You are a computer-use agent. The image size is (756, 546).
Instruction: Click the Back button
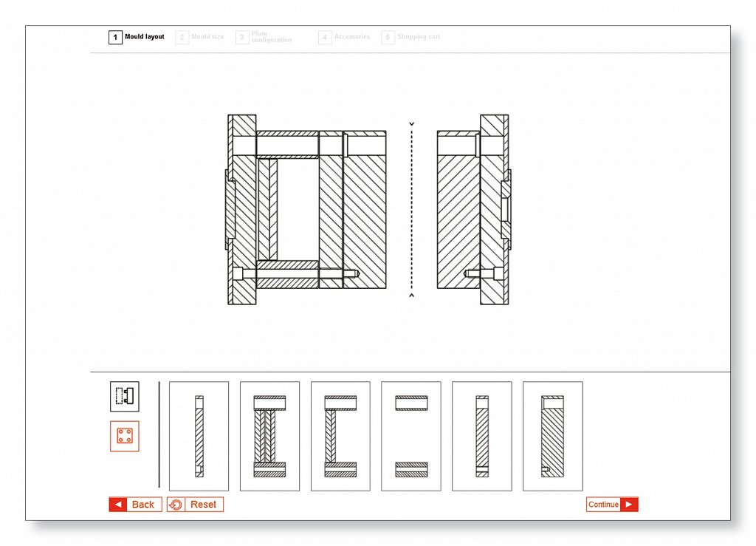tap(135, 505)
